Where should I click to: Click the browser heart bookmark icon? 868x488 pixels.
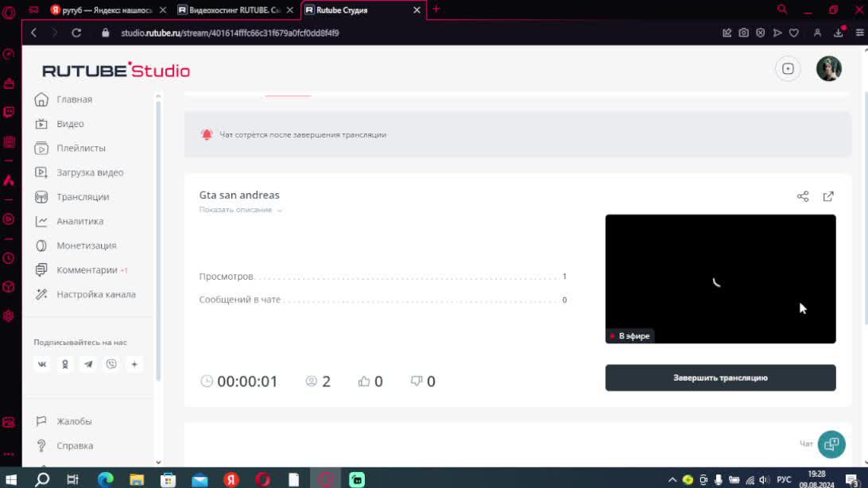tap(794, 33)
